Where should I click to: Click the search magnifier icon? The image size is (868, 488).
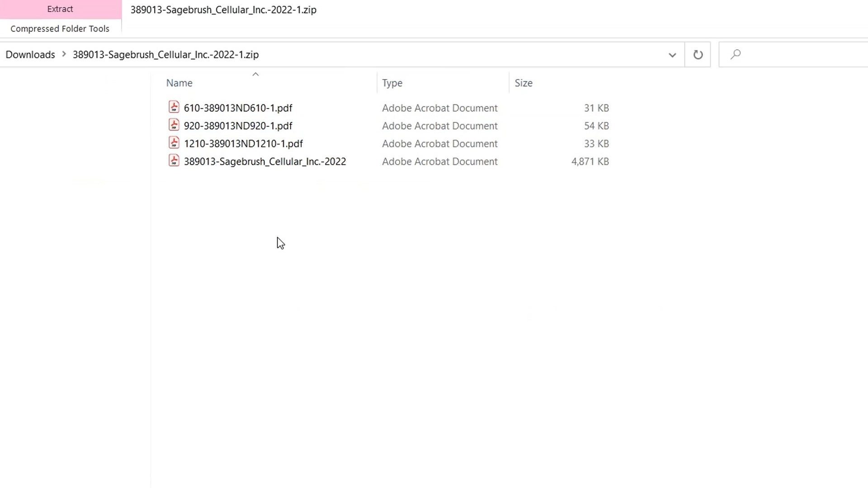click(736, 55)
